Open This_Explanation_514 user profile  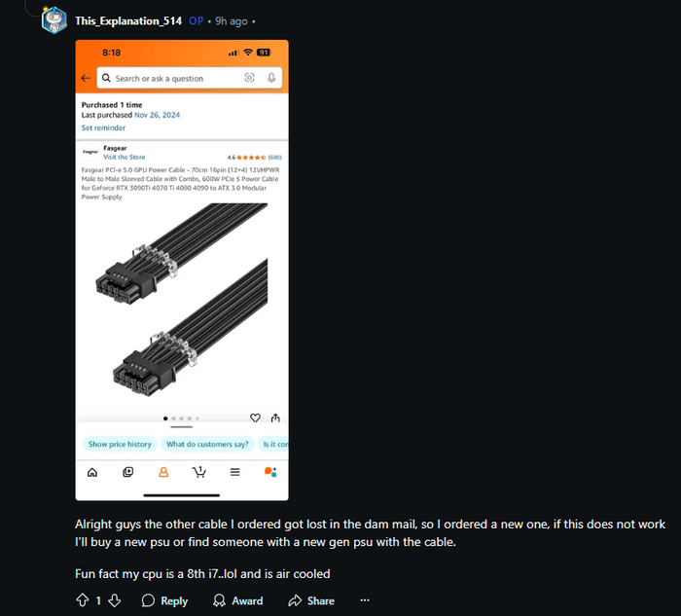(x=128, y=20)
